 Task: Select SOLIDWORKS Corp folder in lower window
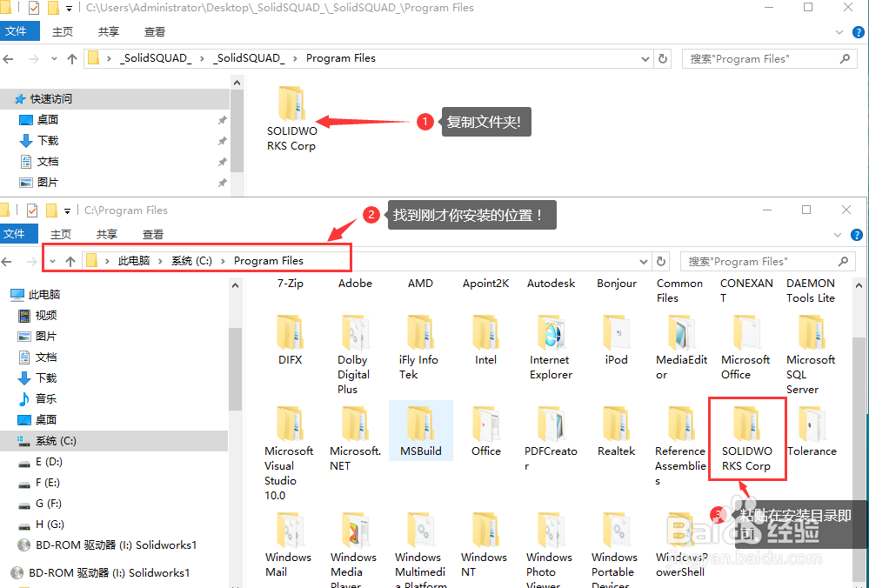(747, 438)
